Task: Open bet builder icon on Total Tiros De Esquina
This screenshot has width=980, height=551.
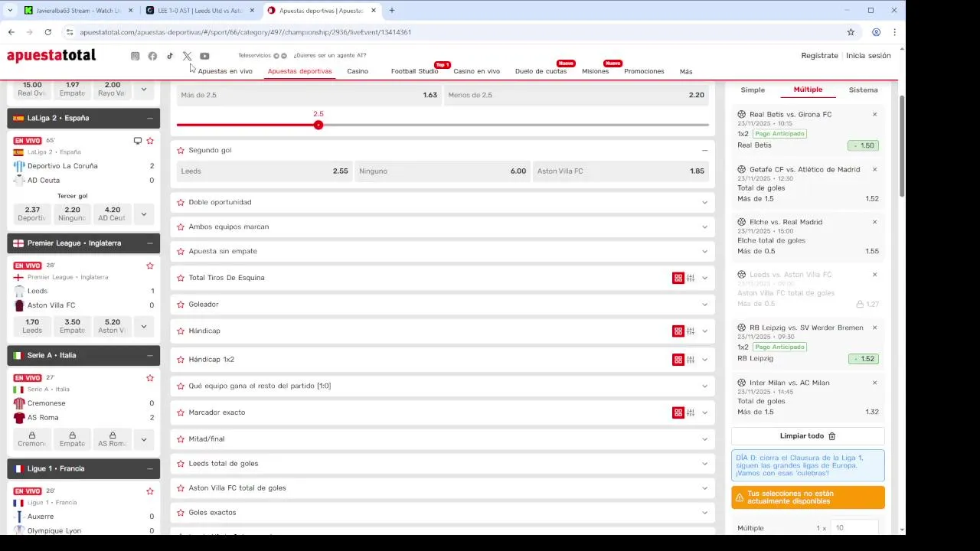Action: (x=678, y=278)
